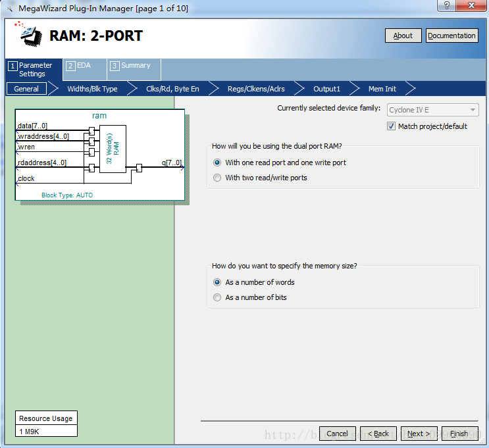Click the output register box before q[7..0]
This screenshot has width=489, height=448.
click(139, 168)
